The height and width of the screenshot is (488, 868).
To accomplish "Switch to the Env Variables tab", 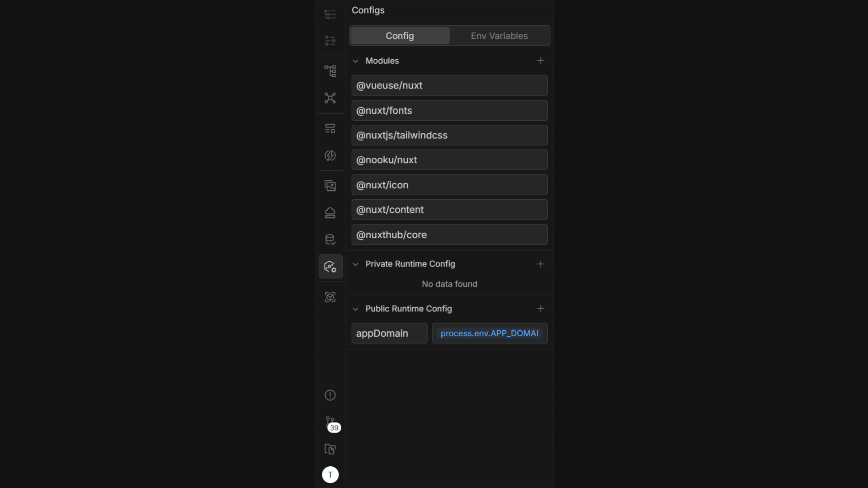I will 499,36.
